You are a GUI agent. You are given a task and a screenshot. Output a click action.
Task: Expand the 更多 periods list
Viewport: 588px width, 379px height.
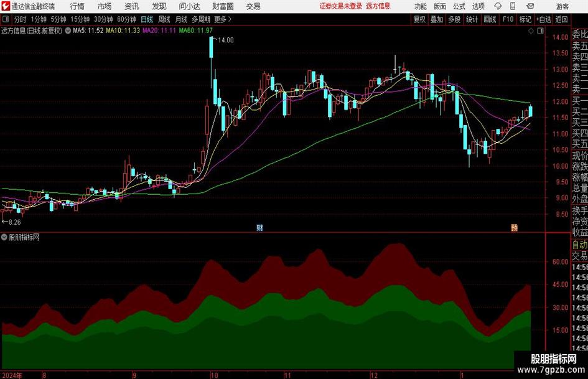click(223, 19)
